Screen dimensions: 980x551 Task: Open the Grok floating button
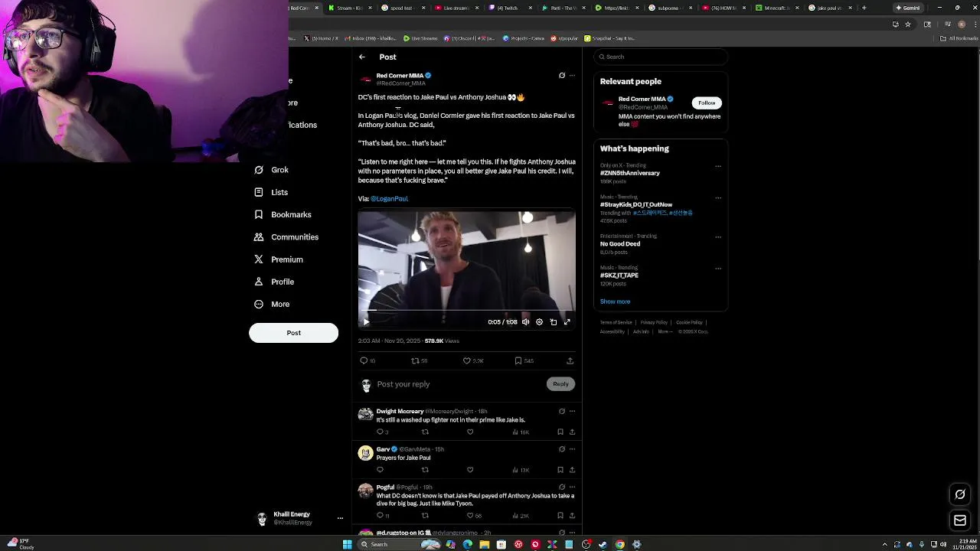pos(960,494)
